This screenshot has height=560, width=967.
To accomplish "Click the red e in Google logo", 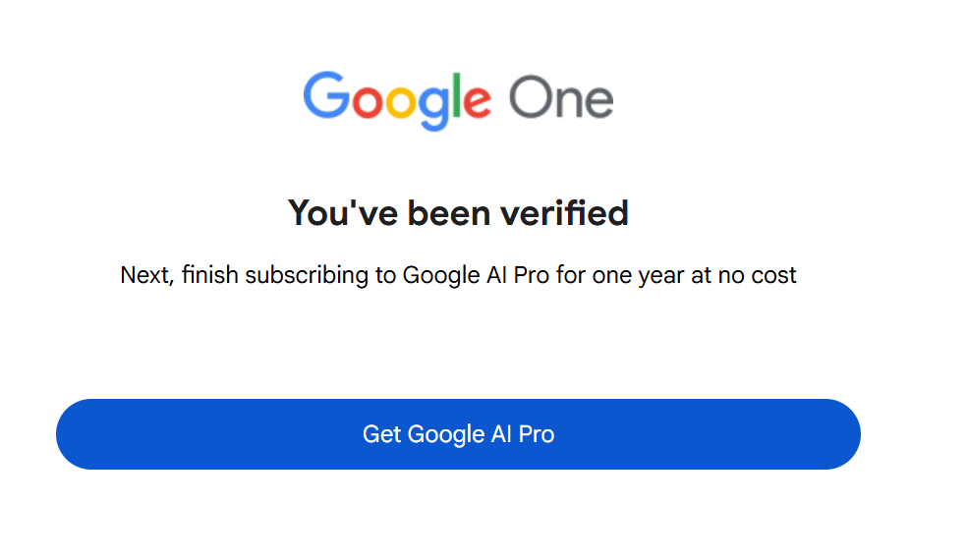I will (x=475, y=101).
